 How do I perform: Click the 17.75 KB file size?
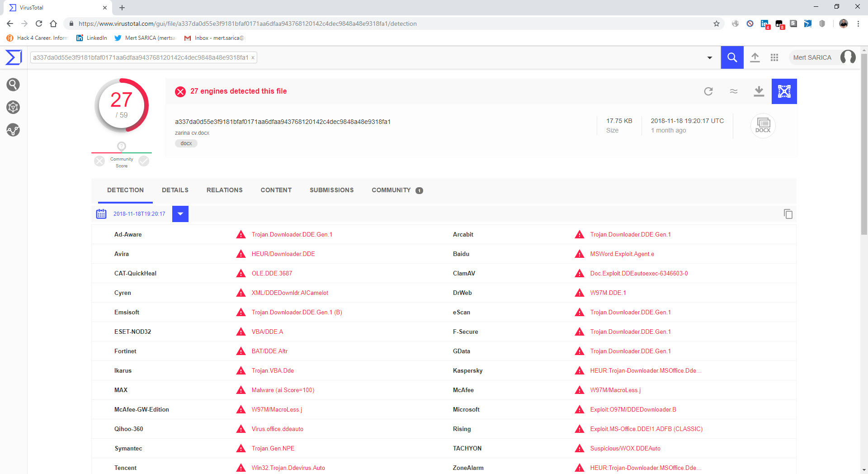619,121
